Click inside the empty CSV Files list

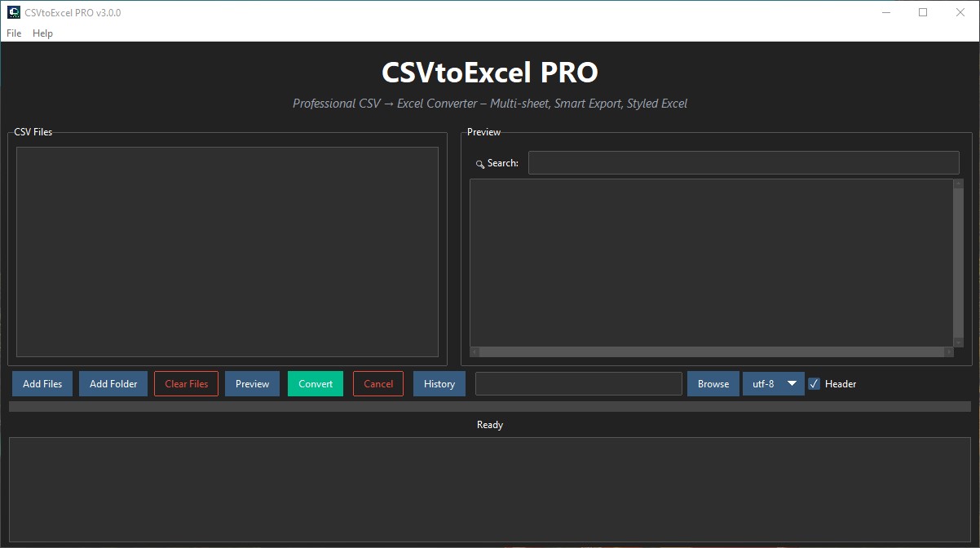click(227, 251)
